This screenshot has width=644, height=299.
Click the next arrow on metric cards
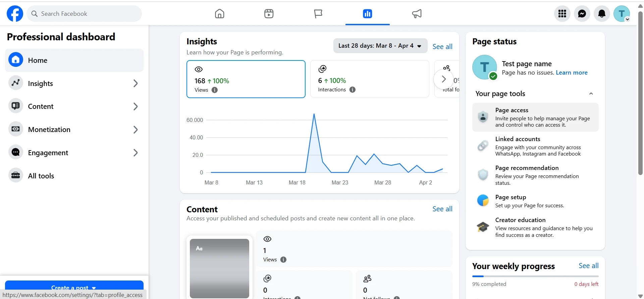coord(443,79)
